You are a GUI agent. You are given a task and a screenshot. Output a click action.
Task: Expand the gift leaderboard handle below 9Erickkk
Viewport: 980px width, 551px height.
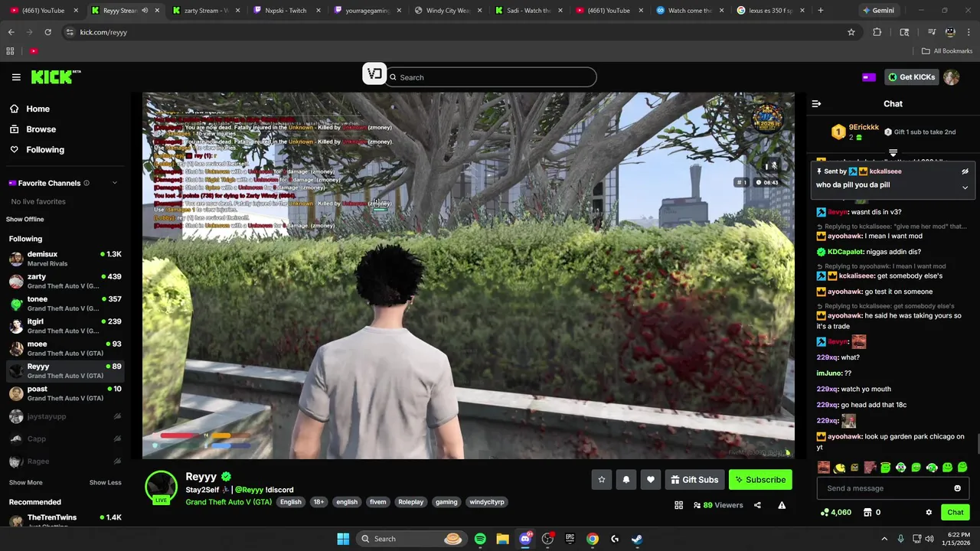[x=893, y=153]
